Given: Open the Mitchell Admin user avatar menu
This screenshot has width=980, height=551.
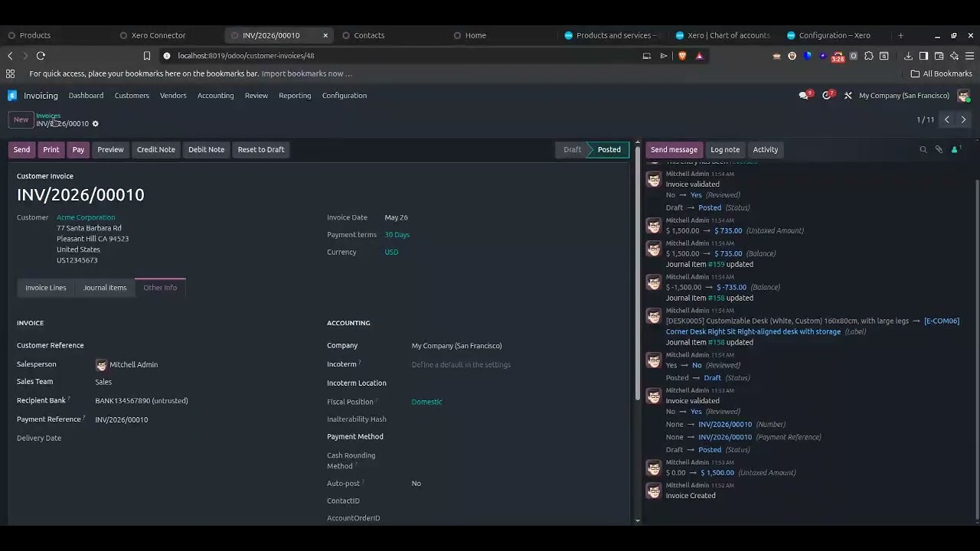Looking at the screenshot, I should [x=963, y=96].
